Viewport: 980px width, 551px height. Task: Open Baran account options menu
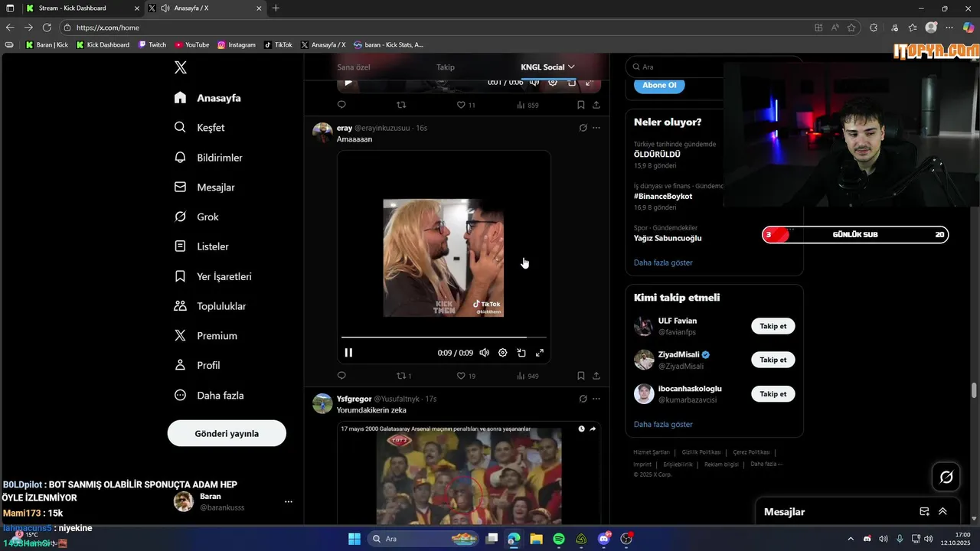(x=289, y=502)
